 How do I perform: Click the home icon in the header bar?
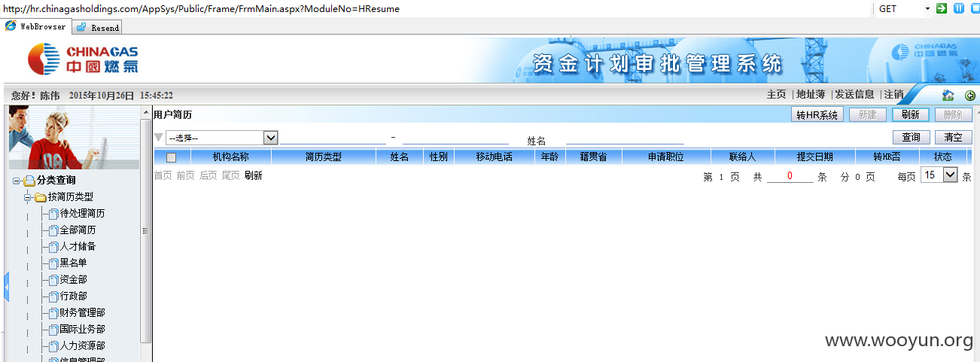point(948,96)
